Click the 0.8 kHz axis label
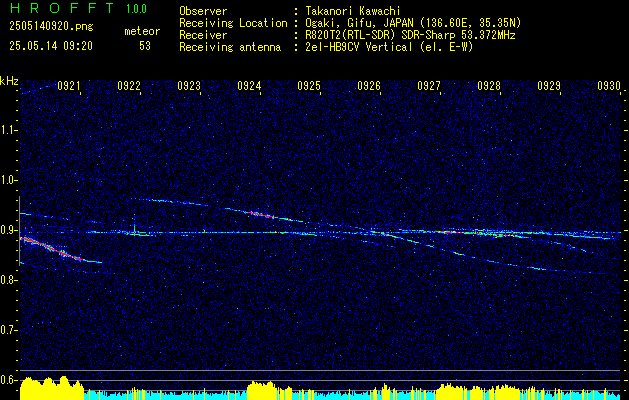The image size is (629, 400). (x=8, y=280)
